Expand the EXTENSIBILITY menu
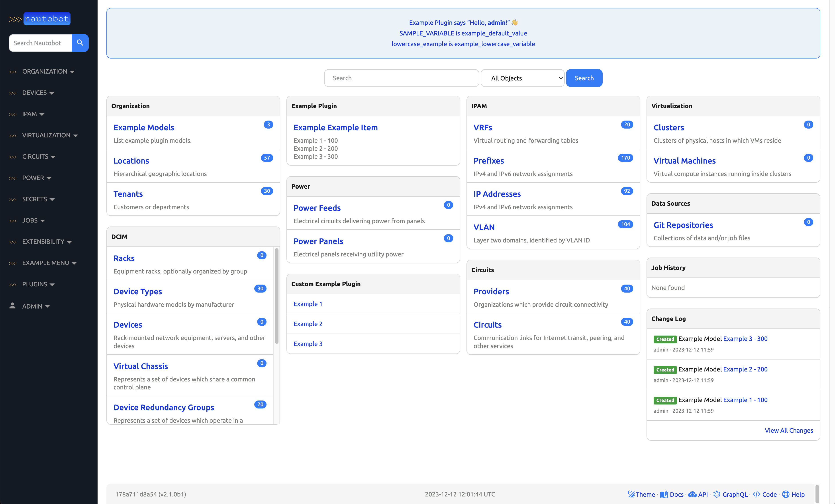835x504 pixels. pos(47,242)
